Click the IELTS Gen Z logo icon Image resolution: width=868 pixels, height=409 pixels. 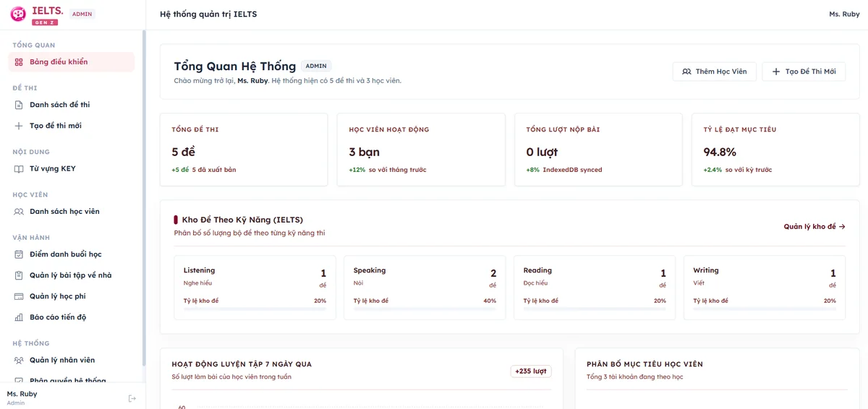(18, 14)
